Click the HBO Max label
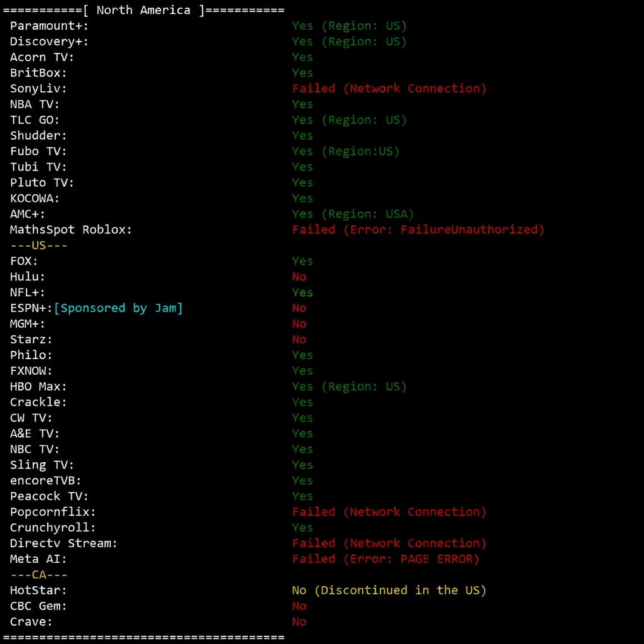644x644 pixels. tap(38, 387)
